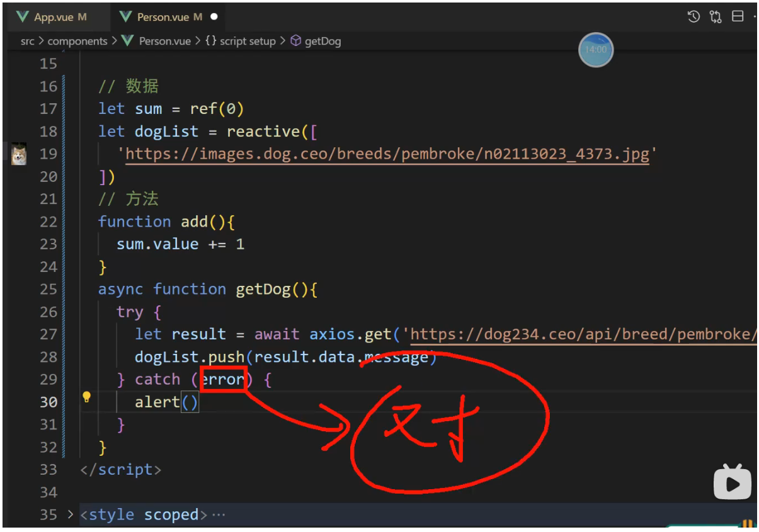The image size is (759, 532).
Task: Click the src breadcrumb
Action: click(27, 42)
